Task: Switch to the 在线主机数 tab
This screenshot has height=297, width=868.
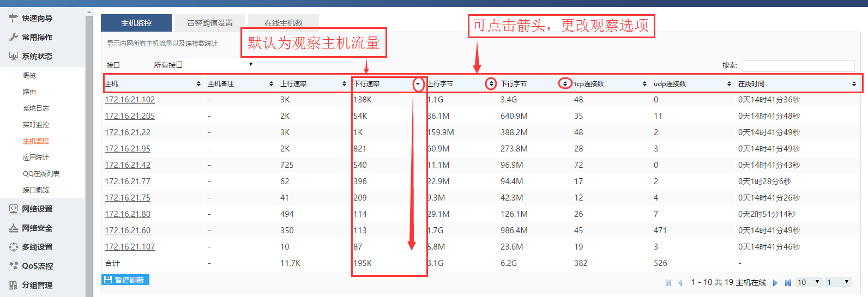Action: pos(283,23)
